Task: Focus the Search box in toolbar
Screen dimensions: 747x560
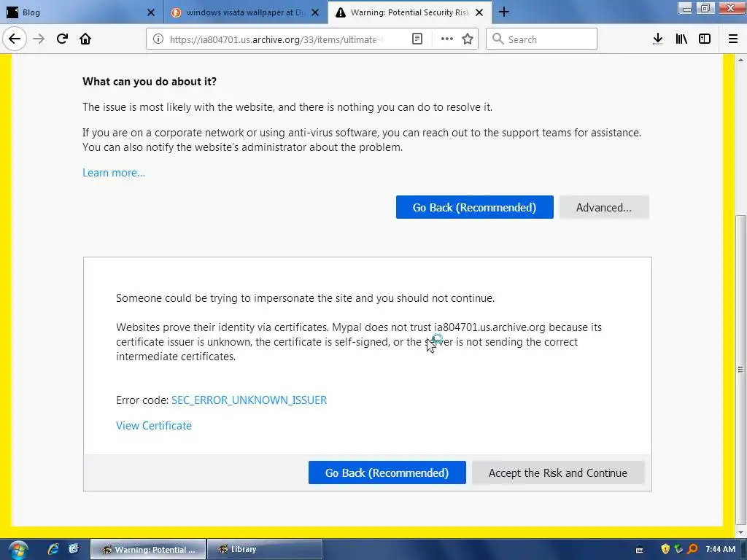Action: pyautogui.click(x=541, y=39)
